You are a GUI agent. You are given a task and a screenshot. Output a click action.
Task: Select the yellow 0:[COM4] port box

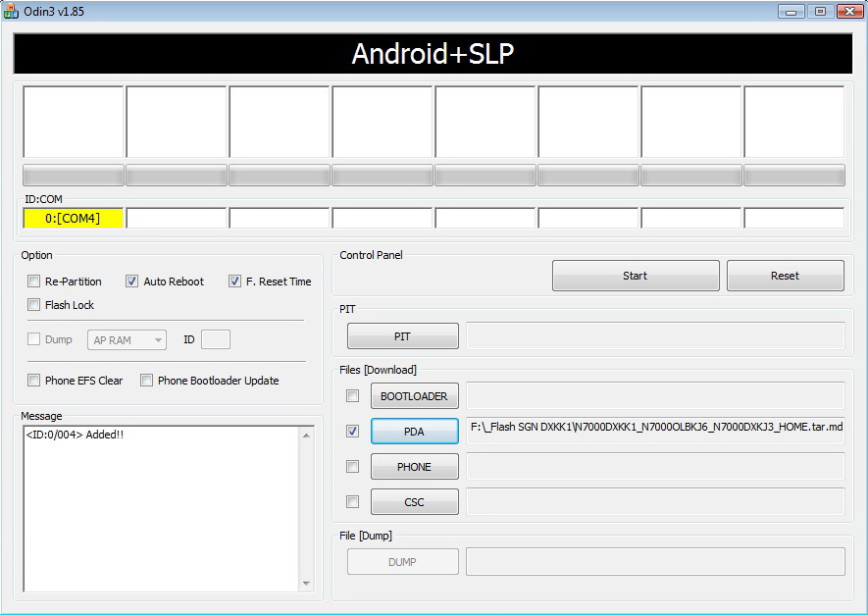[74, 218]
